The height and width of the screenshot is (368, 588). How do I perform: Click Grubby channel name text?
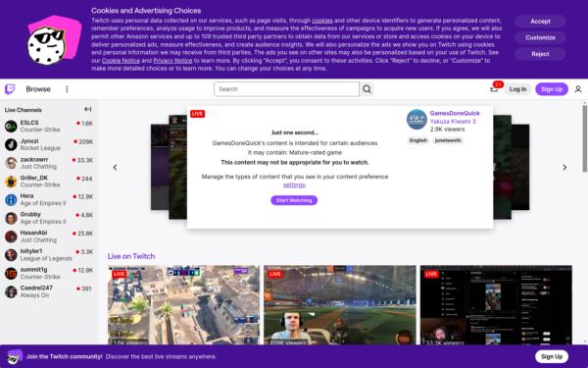click(30, 214)
